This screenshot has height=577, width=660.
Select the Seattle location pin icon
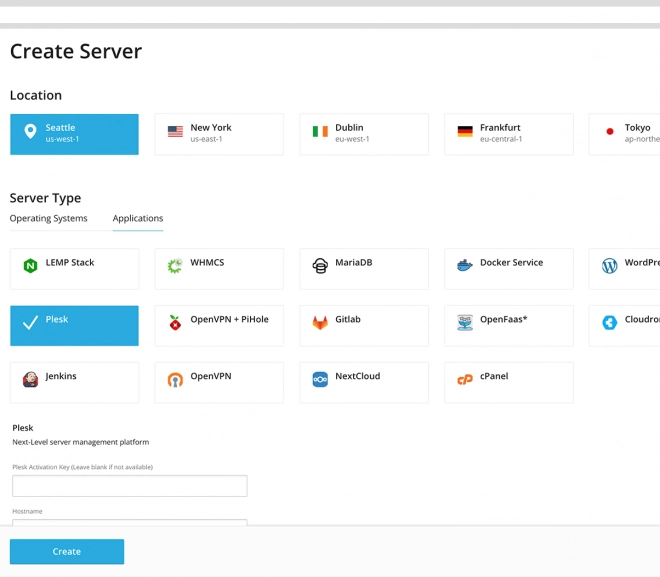(30, 131)
